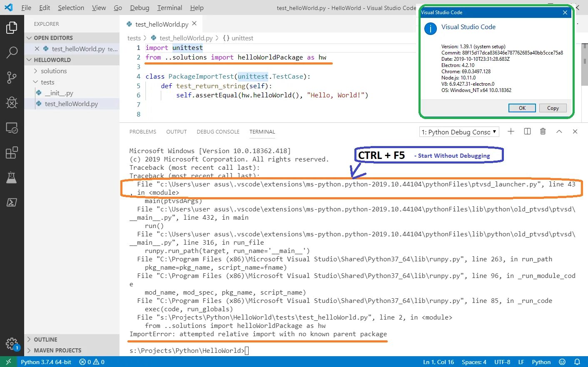
Task: Open the Python Debug Console terminal dropdown
Action: coord(459,132)
